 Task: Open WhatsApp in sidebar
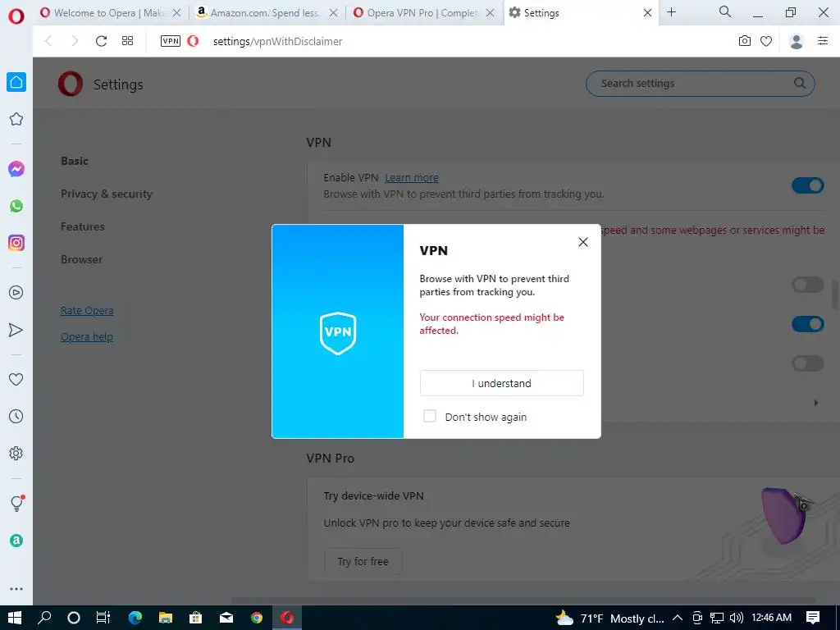coord(16,206)
